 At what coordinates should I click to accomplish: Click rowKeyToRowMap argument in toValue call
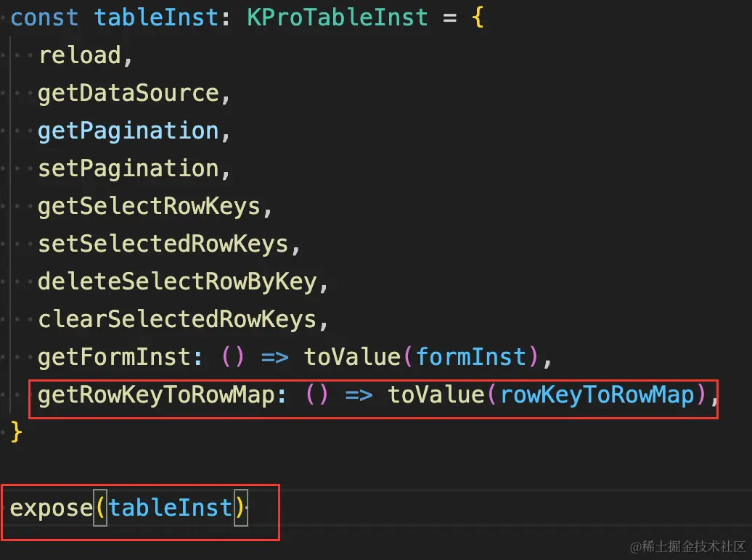(597, 395)
